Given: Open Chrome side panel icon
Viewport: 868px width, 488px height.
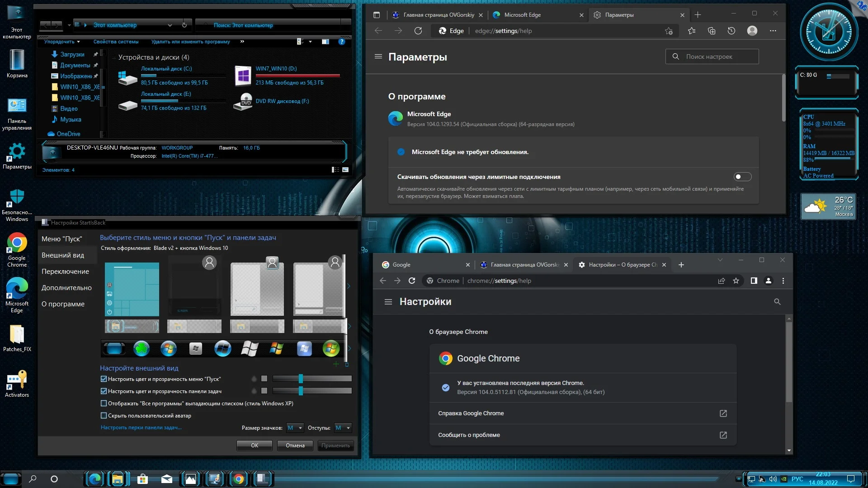Looking at the screenshot, I should [754, 281].
